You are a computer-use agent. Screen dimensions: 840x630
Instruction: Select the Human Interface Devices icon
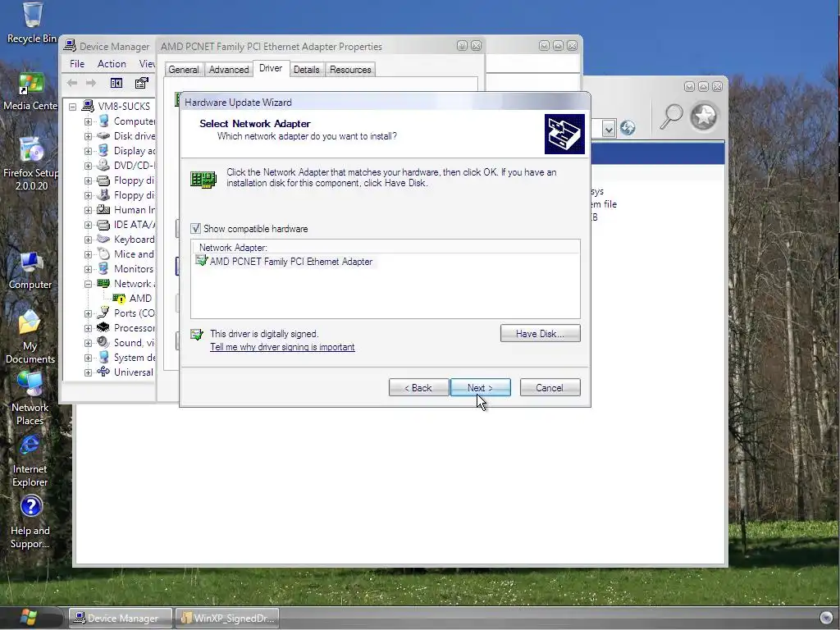(103, 209)
